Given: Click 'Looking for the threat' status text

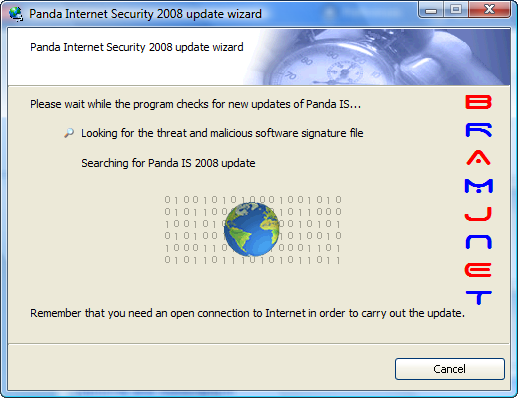Looking at the screenshot, I should [x=222, y=133].
